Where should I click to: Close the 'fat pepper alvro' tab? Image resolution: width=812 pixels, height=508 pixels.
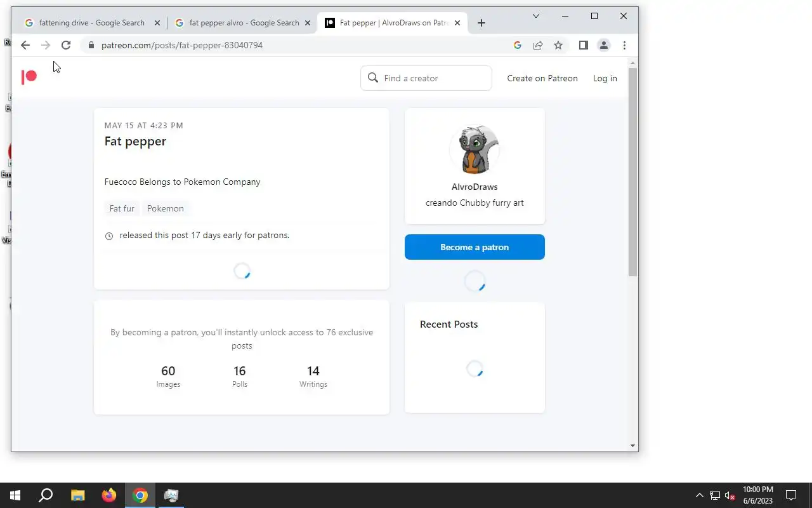click(x=308, y=23)
